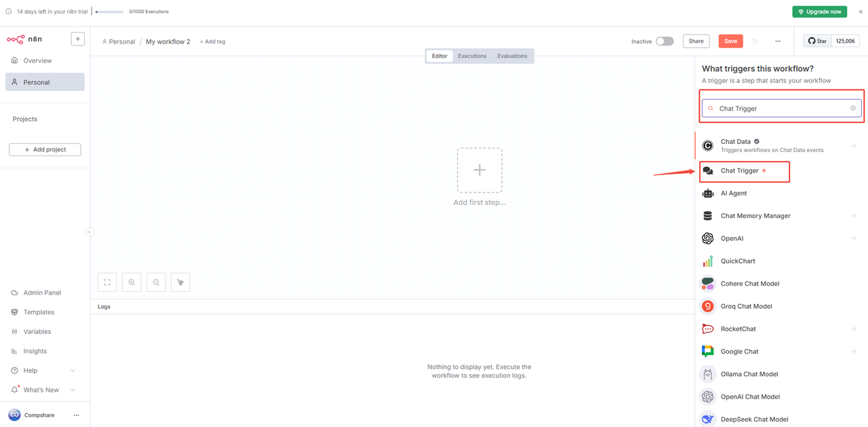Select the Cohere Chat Model node
The width and height of the screenshot is (868, 427).
(781, 284)
